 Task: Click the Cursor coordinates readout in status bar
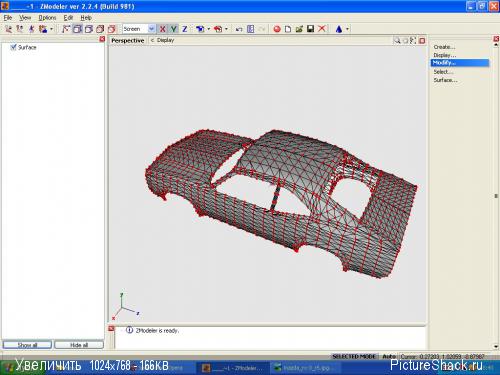(x=442, y=356)
